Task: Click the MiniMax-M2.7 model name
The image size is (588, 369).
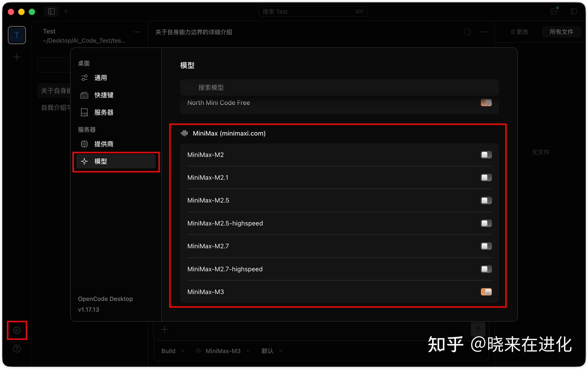Action: [208, 246]
